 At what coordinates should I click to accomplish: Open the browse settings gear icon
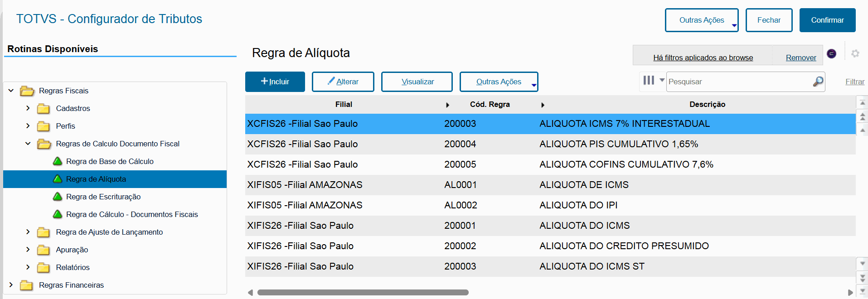pyautogui.click(x=855, y=53)
